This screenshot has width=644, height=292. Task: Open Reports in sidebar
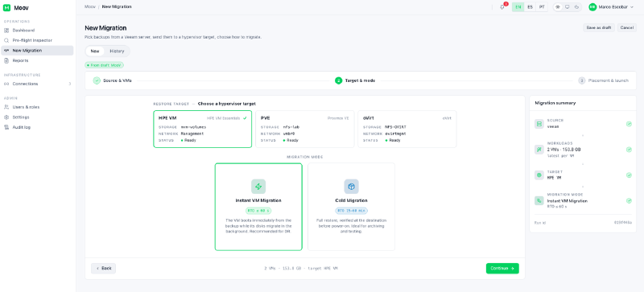[x=37, y=60]
